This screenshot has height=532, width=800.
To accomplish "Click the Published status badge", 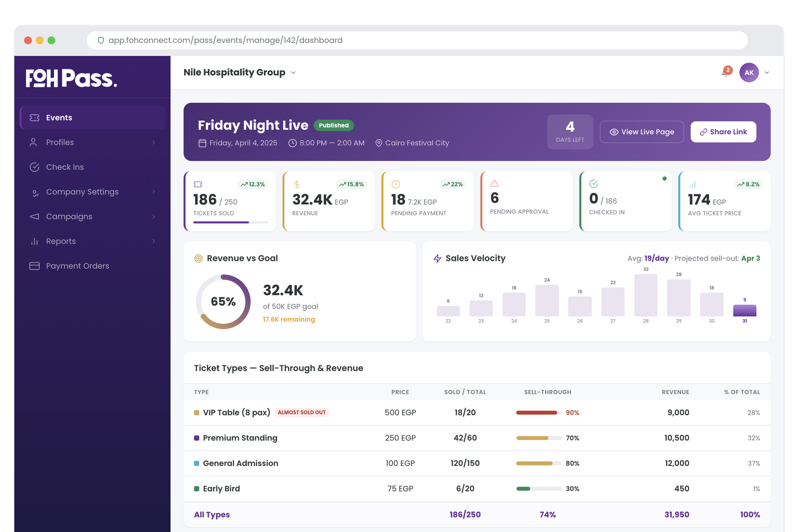I will coord(333,125).
